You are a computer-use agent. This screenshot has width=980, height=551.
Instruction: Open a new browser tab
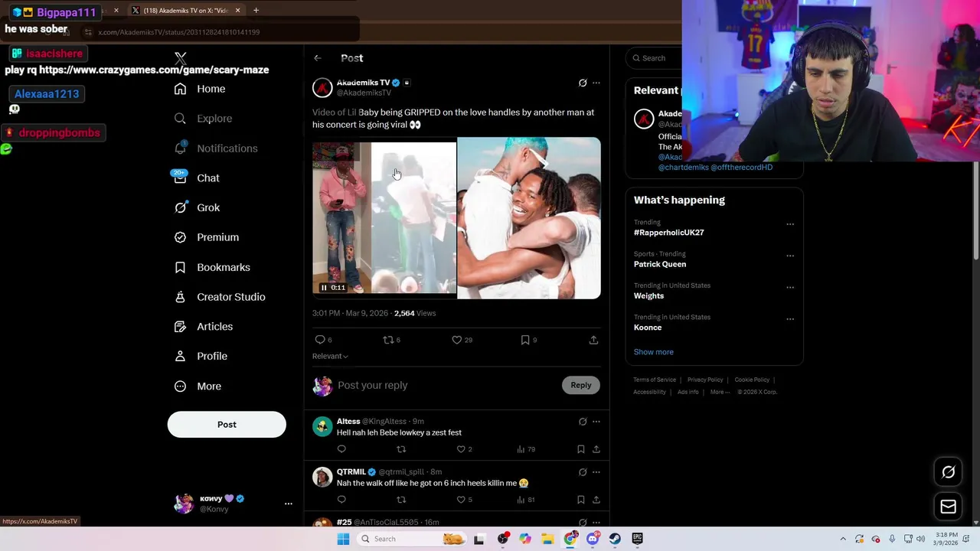[x=256, y=11]
